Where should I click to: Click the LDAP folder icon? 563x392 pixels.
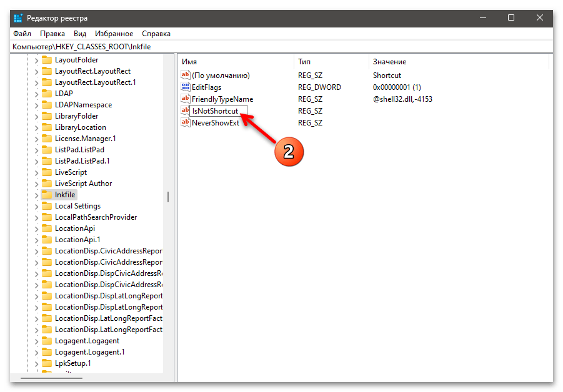click(x=47, y=94)
